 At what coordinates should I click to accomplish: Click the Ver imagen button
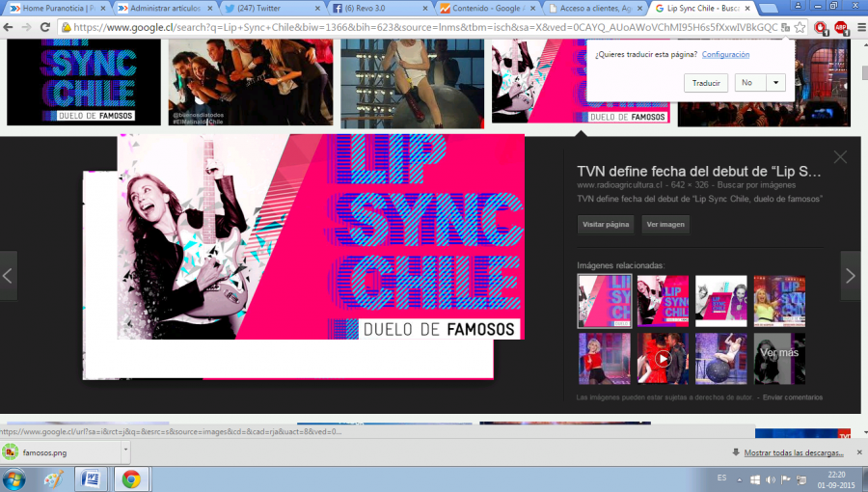665,224
